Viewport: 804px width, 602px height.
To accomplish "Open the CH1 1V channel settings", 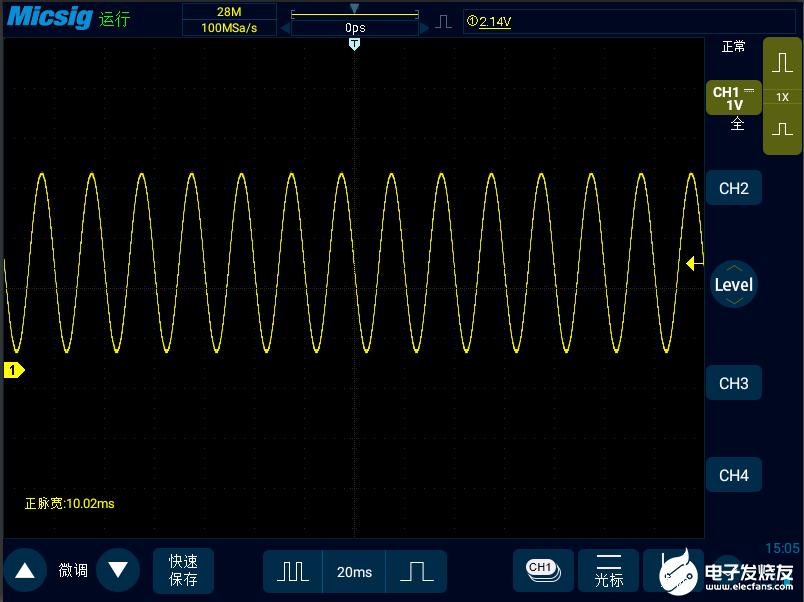I will (x=734, y=98).
